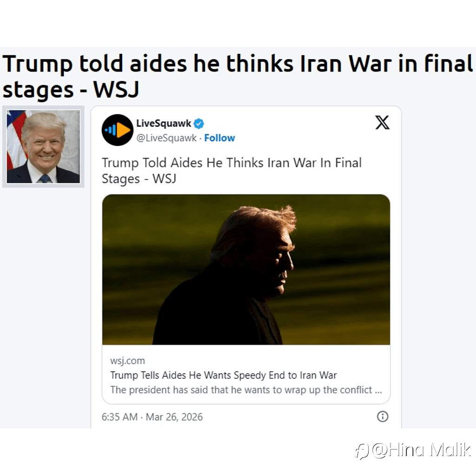Open the LiveSquawk account name

point(164,123)
